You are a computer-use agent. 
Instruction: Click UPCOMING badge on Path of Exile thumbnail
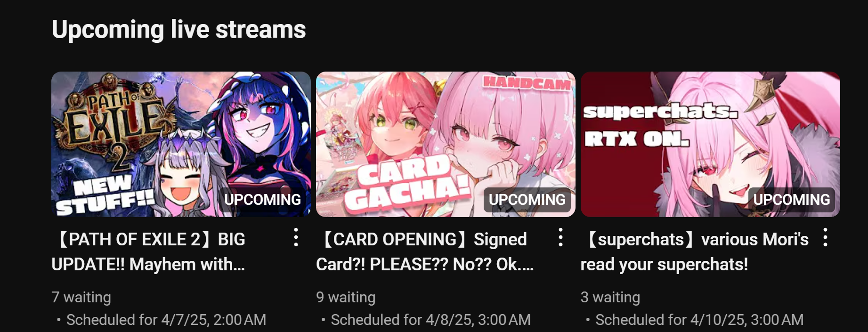[262, 200]
